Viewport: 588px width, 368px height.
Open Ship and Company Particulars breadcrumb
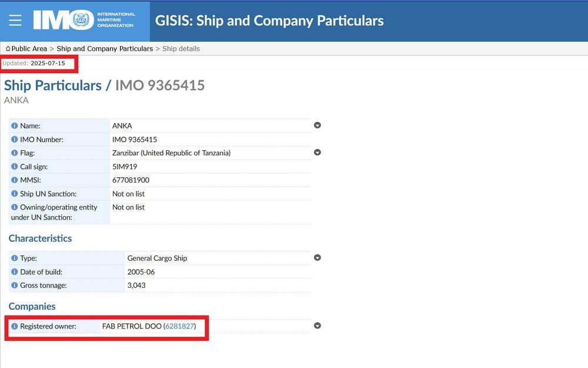(105, 49)
